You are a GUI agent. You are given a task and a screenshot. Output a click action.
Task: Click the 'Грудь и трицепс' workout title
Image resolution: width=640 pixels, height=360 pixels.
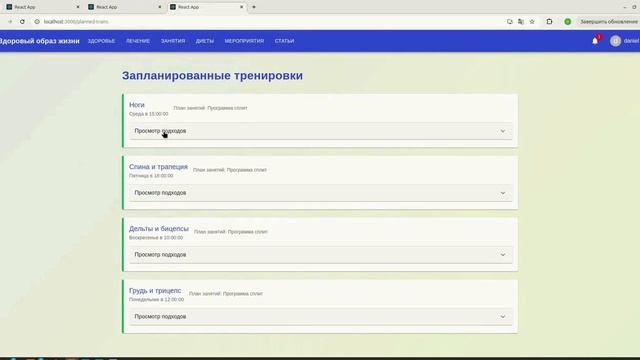(x=155, y=291)
